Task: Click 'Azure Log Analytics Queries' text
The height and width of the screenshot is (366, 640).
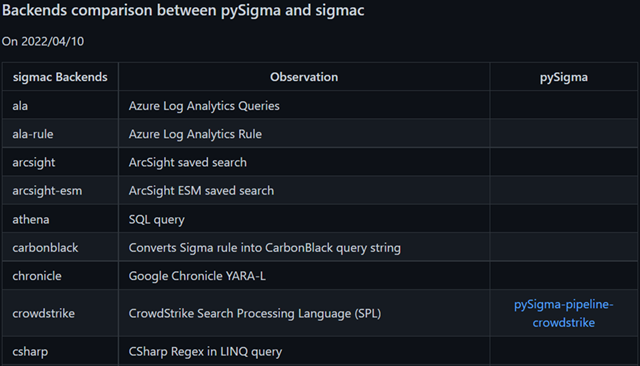Action: [x=204, y=106]
